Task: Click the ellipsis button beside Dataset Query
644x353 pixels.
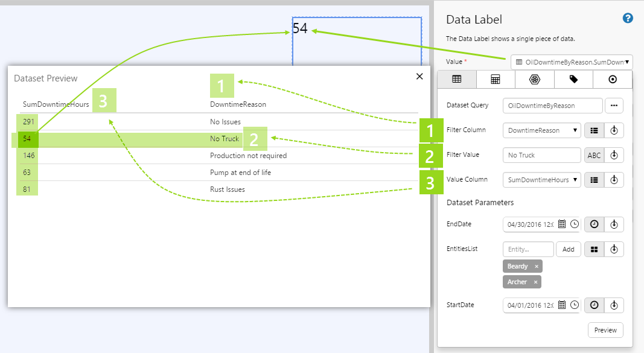Action: point(614,106)
